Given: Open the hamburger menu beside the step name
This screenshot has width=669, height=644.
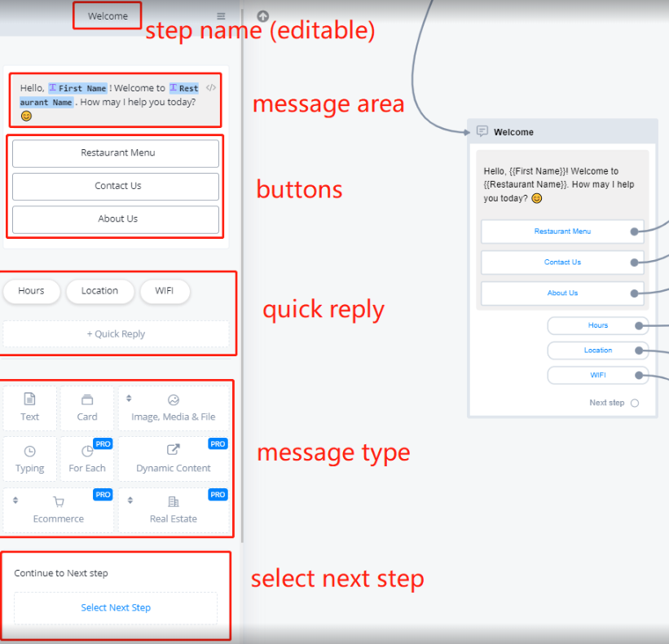Looking at the screenshot, I should click(x=221, y=16).
